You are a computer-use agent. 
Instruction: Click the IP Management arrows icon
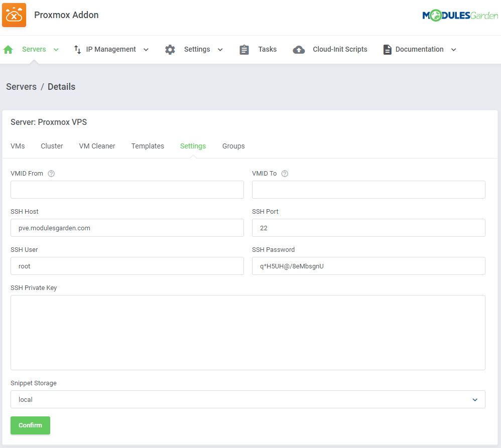tap(77, 50)
